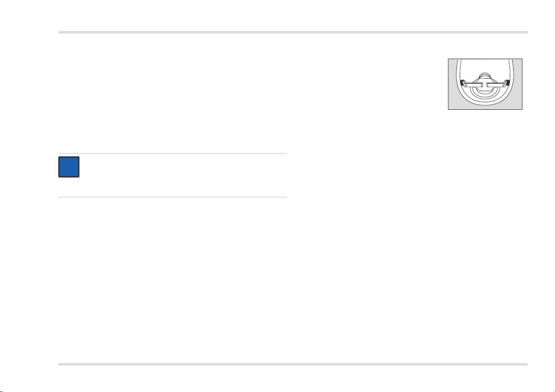Click the blue square note icon
This screenshot has width=555, height=392.
(69, 166)
